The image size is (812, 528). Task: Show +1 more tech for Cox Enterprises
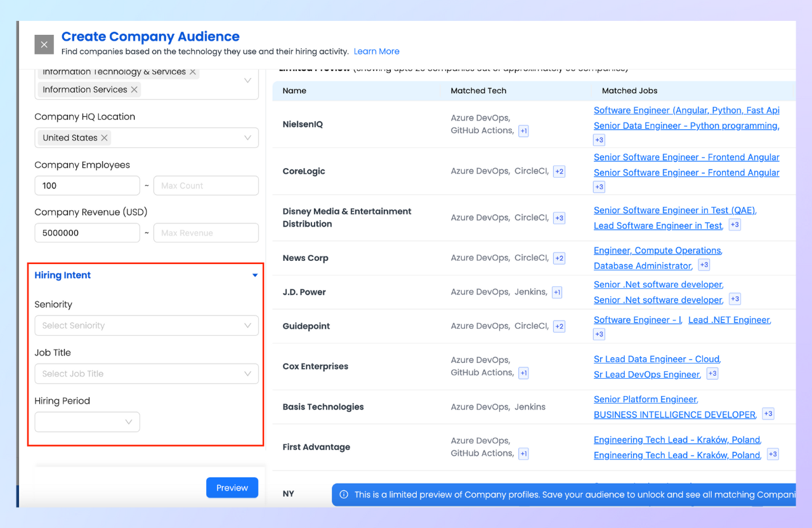523,373
